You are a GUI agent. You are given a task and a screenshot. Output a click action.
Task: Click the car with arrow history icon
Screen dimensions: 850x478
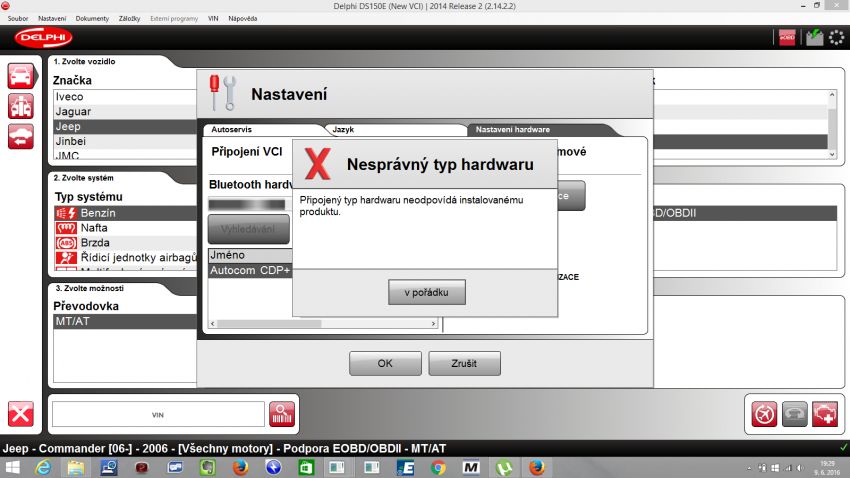click(x=21, y=137)
